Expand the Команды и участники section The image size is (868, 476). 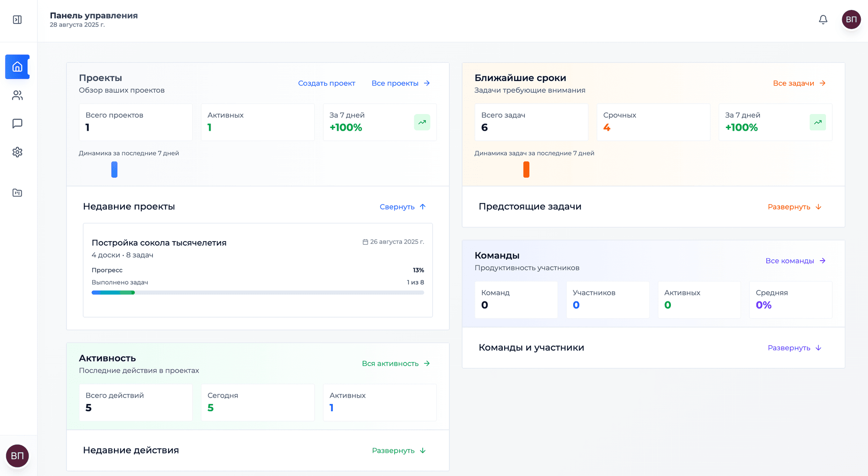click(x=794, y=348)
